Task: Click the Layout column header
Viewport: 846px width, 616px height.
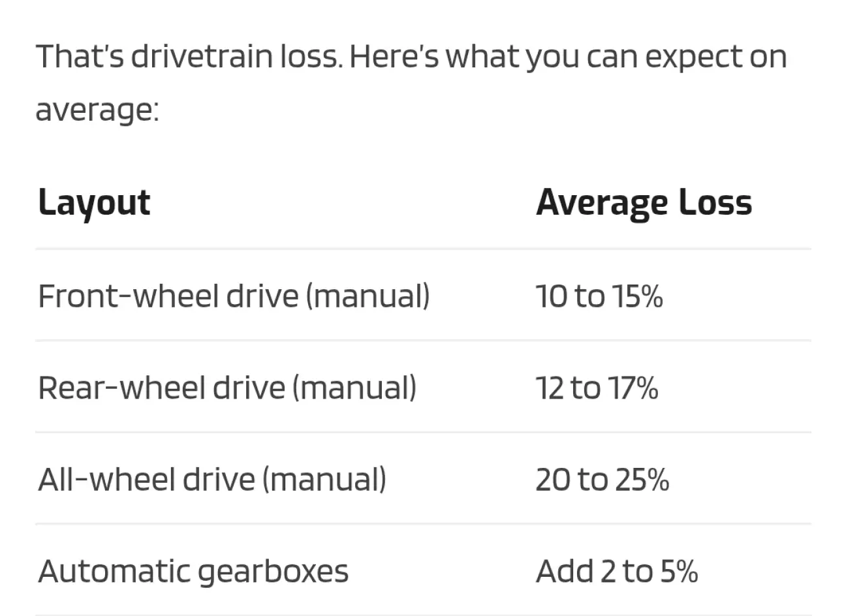Action: (94, 203)
